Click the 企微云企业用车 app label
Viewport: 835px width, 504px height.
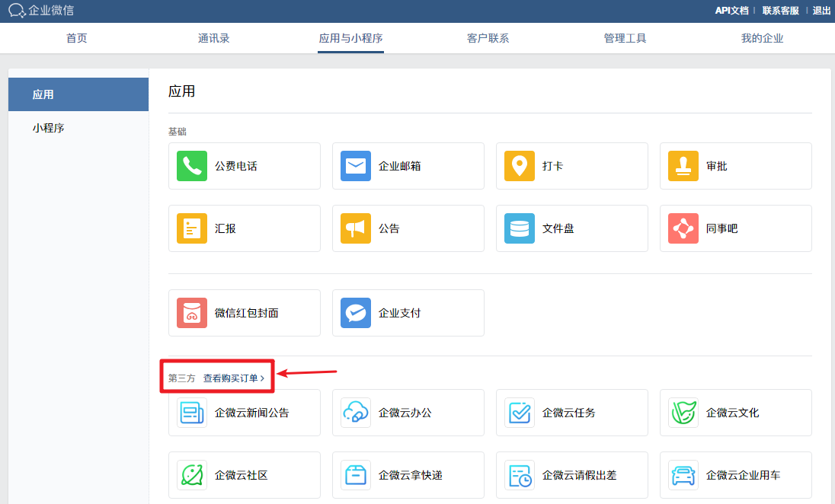743,475
